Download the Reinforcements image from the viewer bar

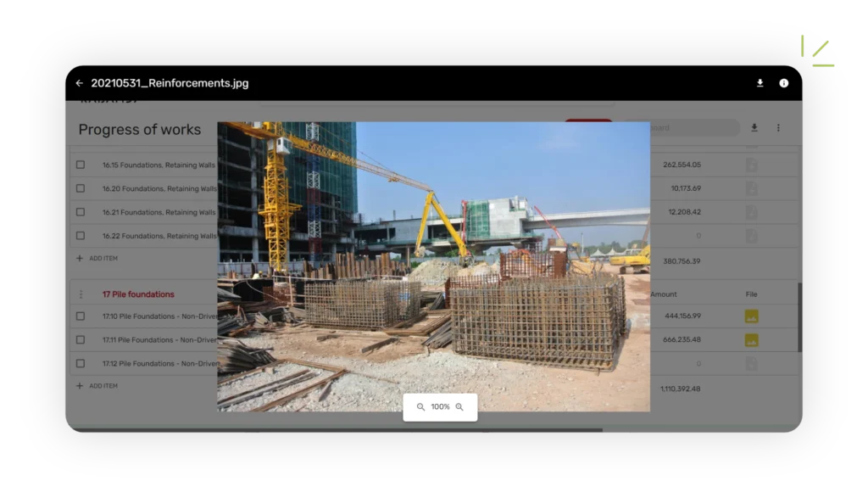[x=759, y=83]
